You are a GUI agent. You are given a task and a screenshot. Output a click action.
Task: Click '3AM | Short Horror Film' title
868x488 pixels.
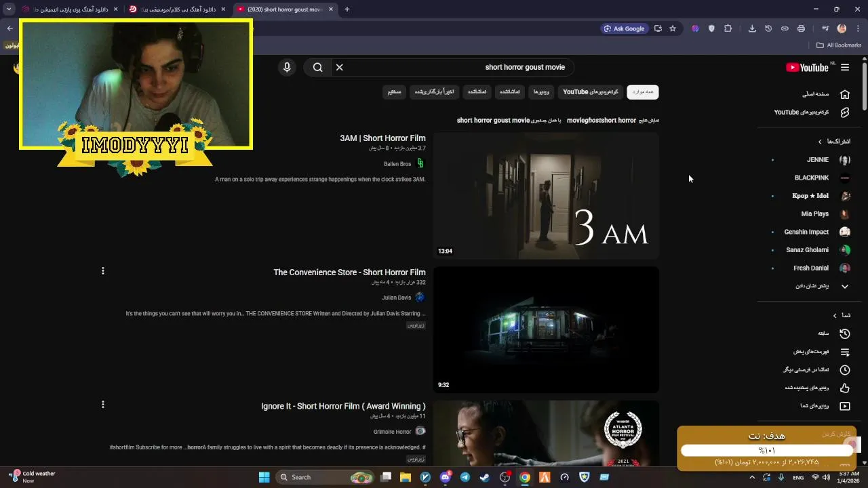[382, 138]
